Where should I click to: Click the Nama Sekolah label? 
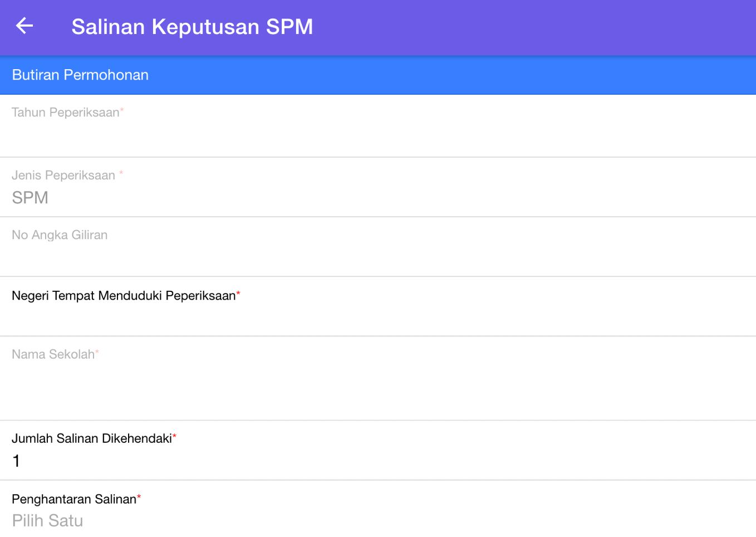tap(53, 354)
